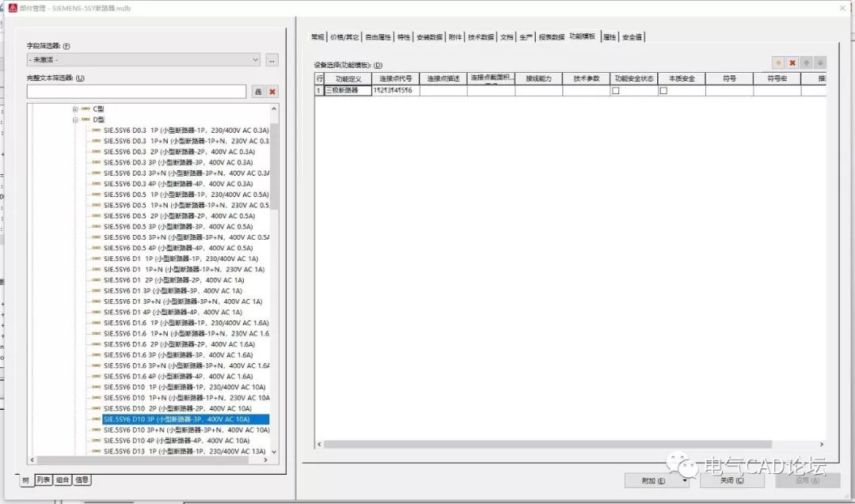Click the 完整文本筛选器 input field
This screenshot has width=855, height=504.
pos(136,92)
